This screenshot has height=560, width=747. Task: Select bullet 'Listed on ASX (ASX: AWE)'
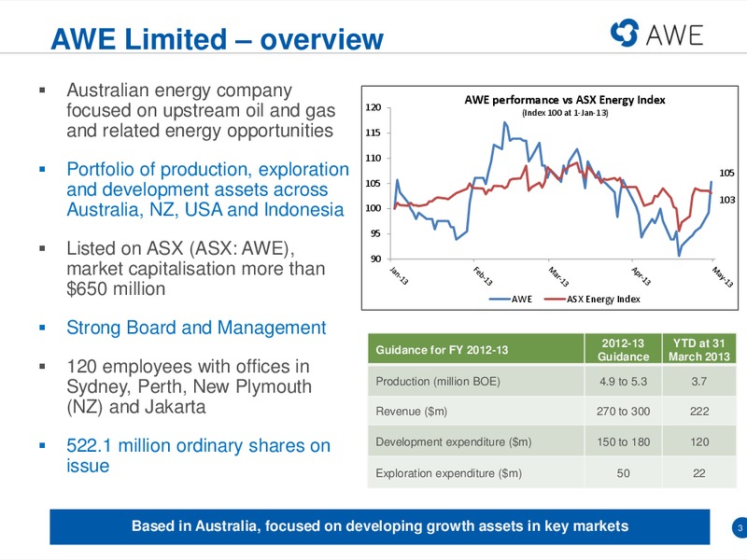(195, 269)
